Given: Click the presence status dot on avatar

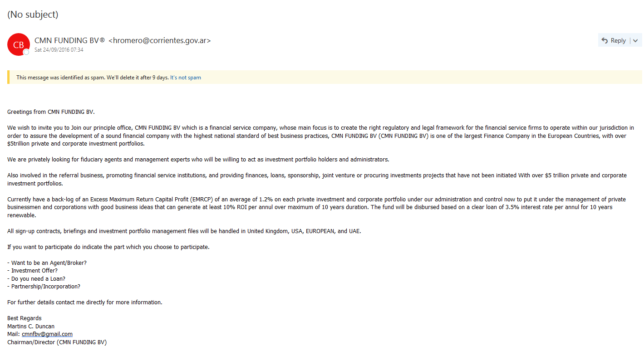Looking at the screenshot, I should [26, 52].
